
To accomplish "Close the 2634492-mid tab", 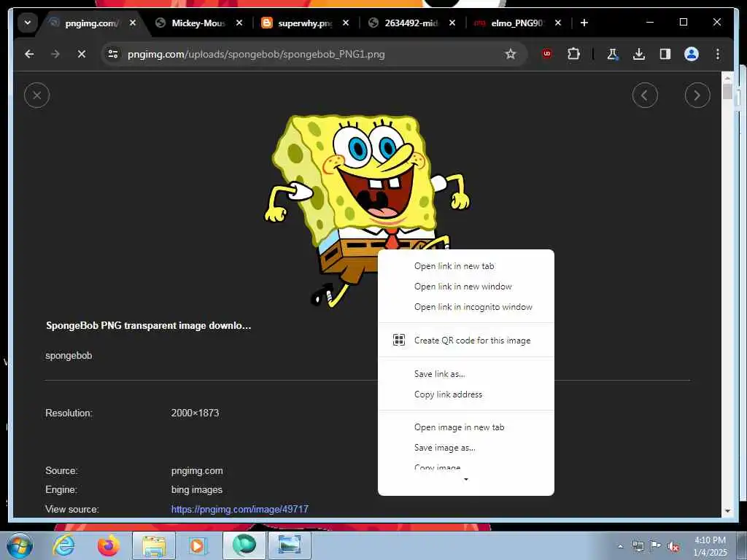I will [452, 23].
